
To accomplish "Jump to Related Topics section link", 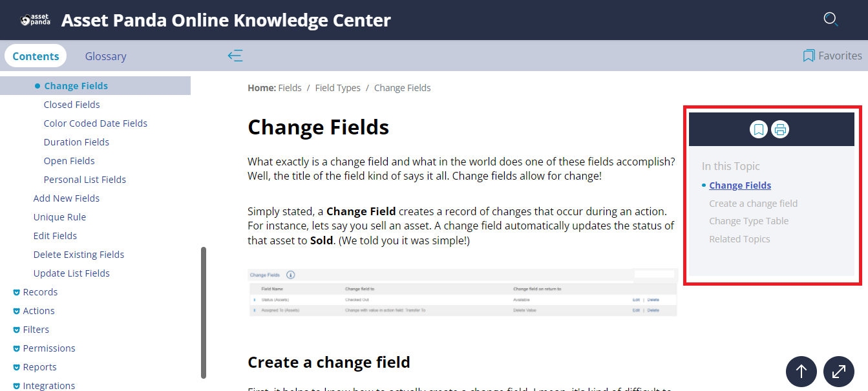I will (x=740, y=239).
